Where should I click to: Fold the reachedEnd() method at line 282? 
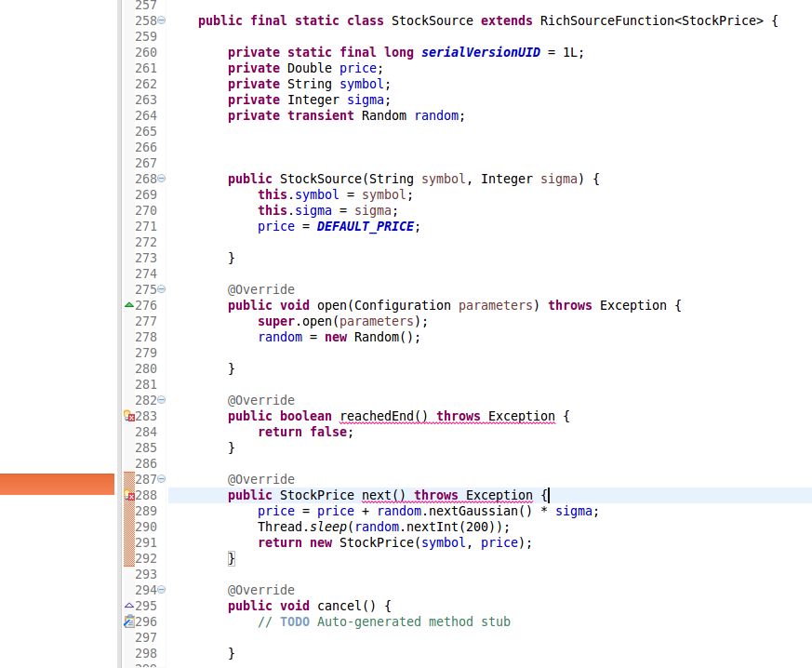pos(162,400)
